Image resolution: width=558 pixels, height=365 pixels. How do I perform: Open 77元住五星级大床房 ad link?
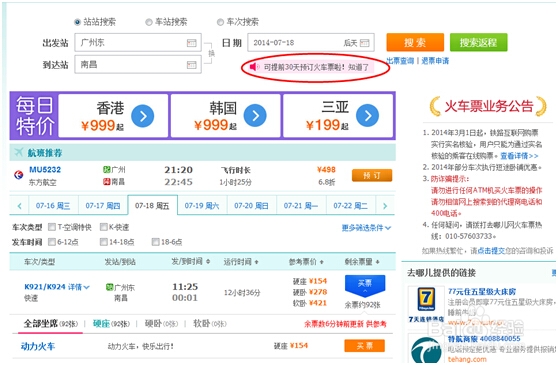482,292
